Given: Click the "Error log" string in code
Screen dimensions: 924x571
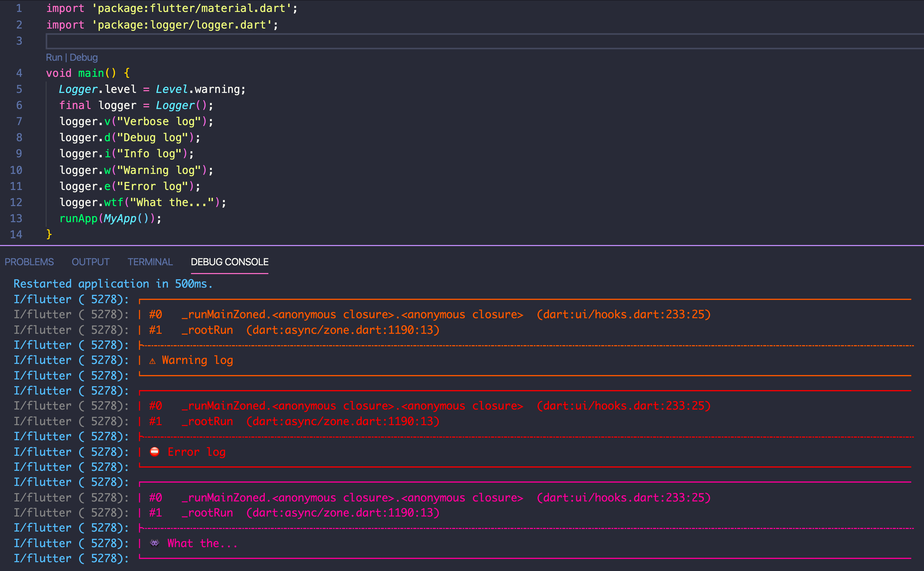Looking at the screenshot, I should [153, 186].
